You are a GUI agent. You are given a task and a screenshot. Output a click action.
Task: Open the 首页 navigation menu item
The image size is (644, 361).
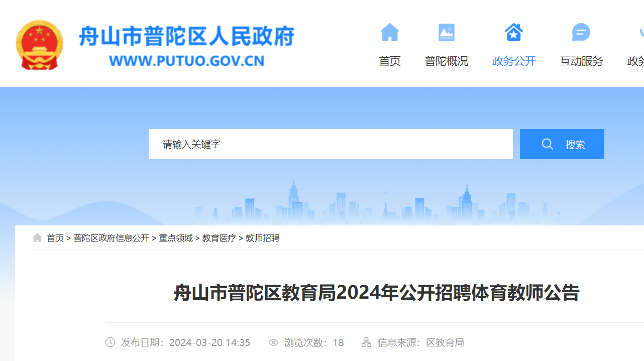point(390,61)
